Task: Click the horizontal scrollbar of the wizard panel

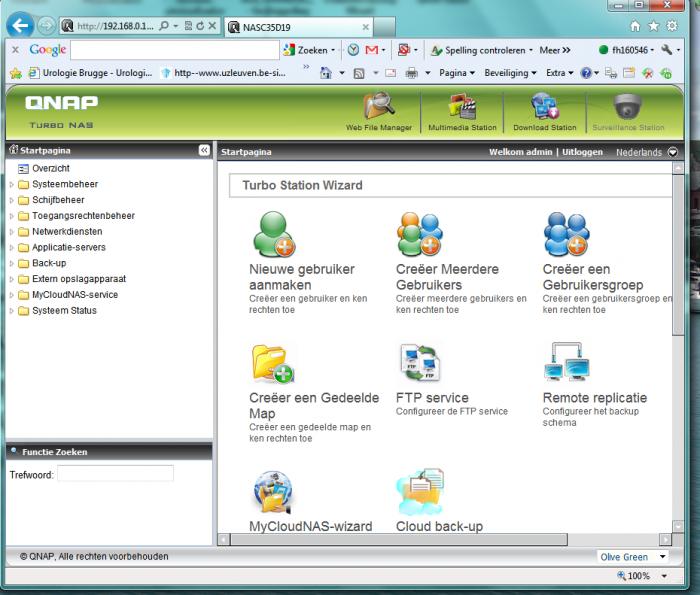Action: [399, 539]
